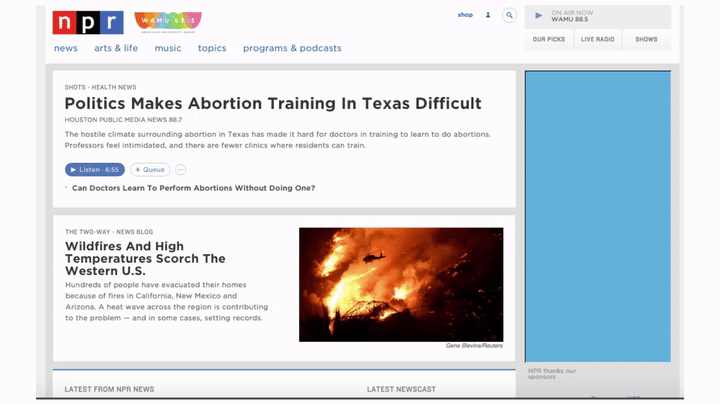
Task: Expand programs & podcasts menu
Action: 292,48
